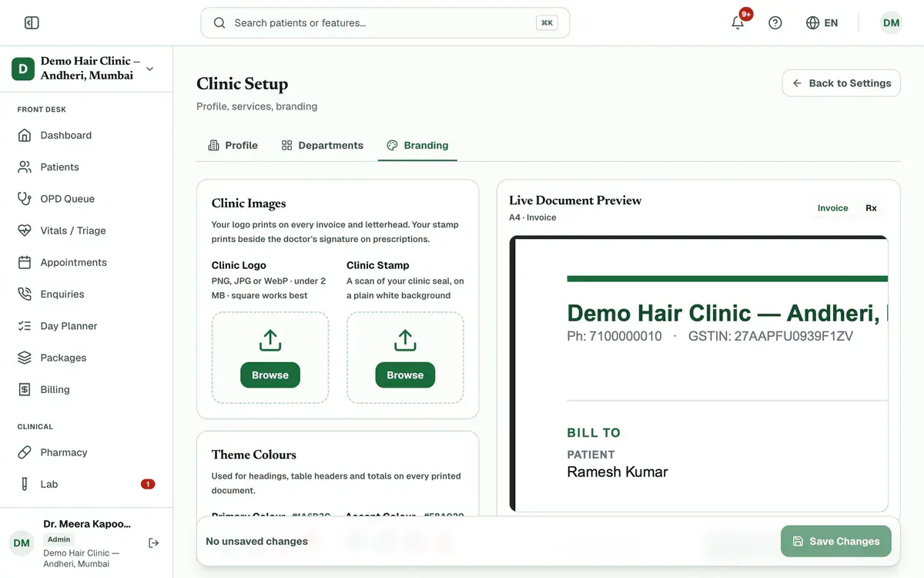Click the Dashboard home icon
This screenshot has width=924, height=578.
pos(25,136)
